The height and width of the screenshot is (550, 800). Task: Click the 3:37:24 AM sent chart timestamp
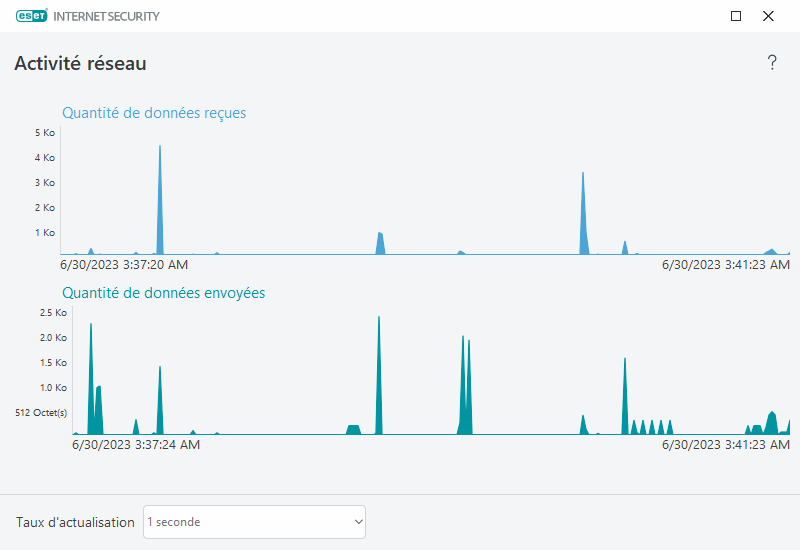point(136,445)
